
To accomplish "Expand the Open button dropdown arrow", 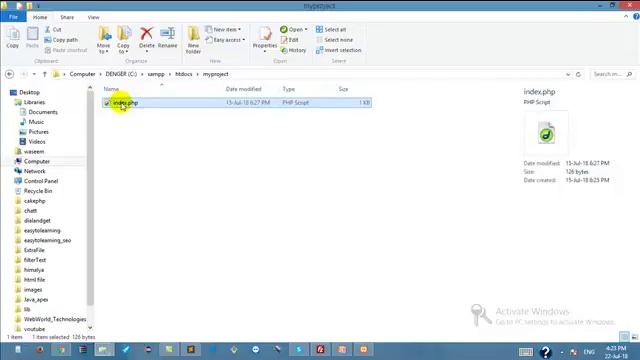I will coord(306,29).
